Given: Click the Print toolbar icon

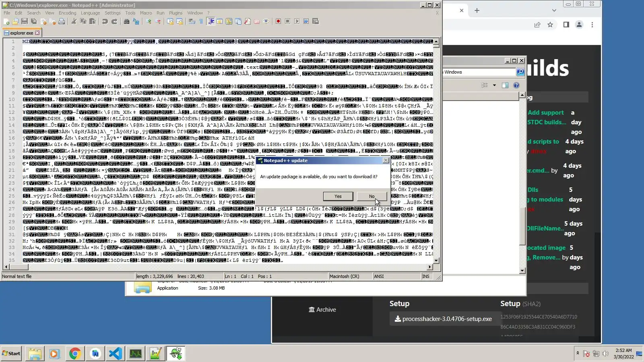Looking at the screenshot, I should (x=62, y=21).
